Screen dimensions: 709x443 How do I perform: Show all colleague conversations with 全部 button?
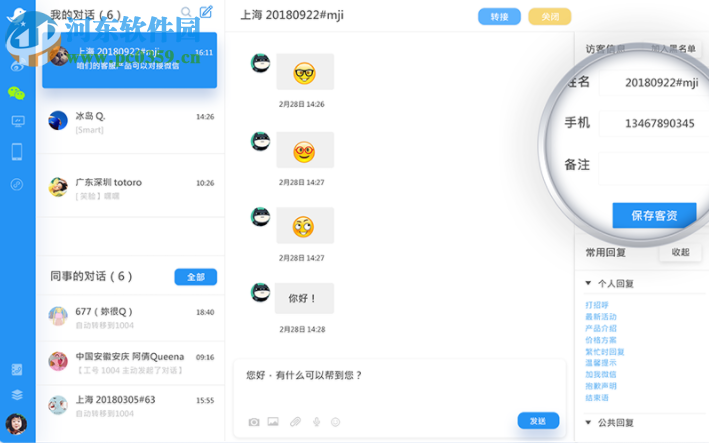(195, 277)
